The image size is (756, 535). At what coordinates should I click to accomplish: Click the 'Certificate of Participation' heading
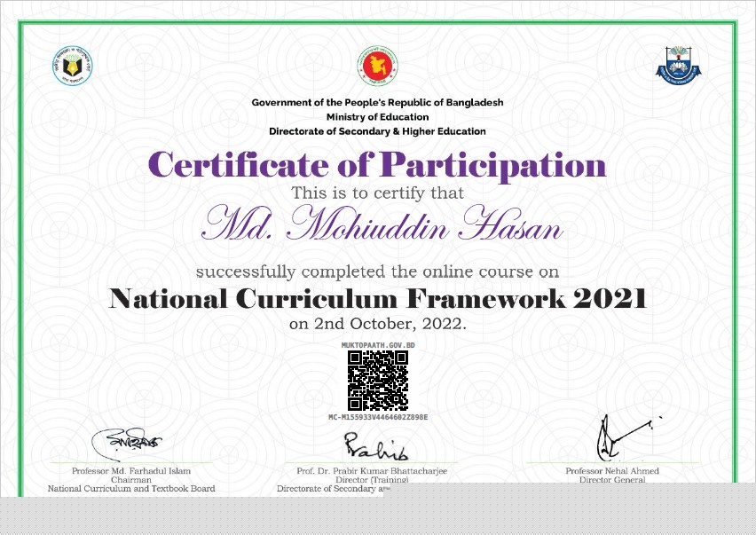pos(377,165)
